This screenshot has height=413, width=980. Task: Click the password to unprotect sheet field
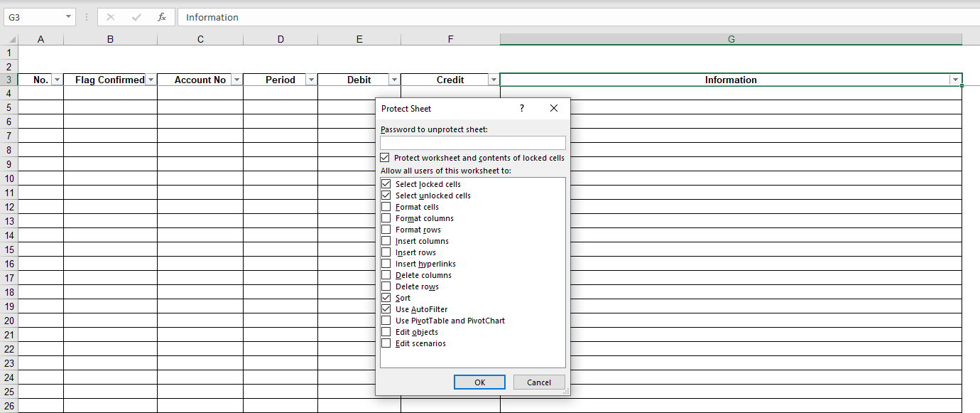click(472, 142)
